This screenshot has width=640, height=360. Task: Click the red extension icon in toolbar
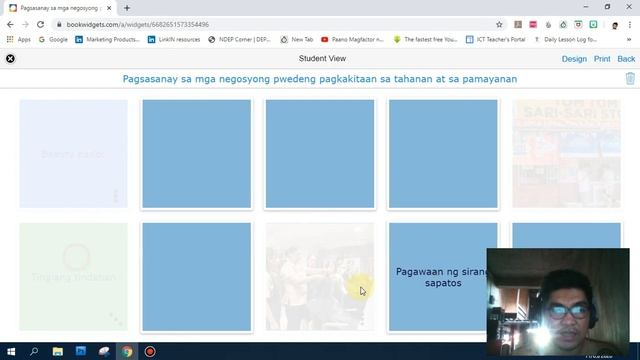[x=533, y=24]
